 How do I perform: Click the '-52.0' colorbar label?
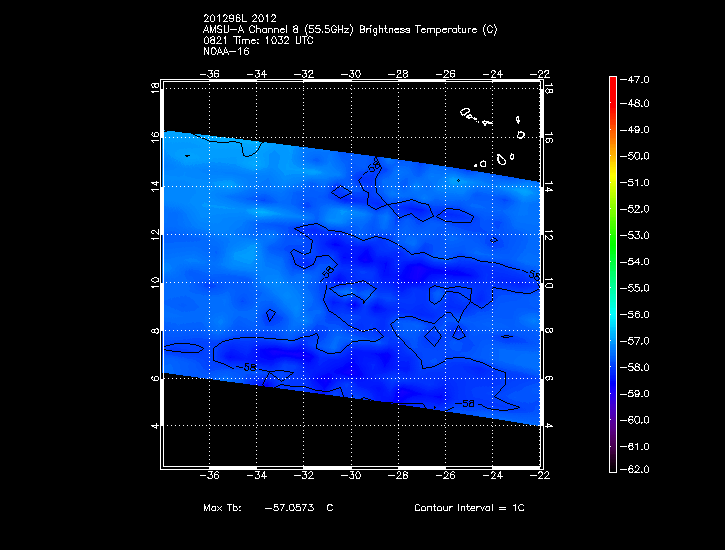click(x=634, y=209)
